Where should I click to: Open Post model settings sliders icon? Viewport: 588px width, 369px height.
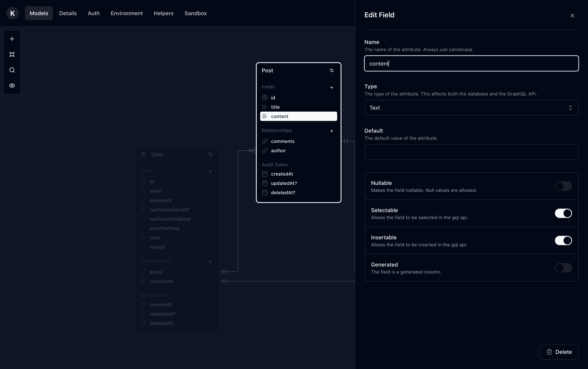[x=332, y=71]
